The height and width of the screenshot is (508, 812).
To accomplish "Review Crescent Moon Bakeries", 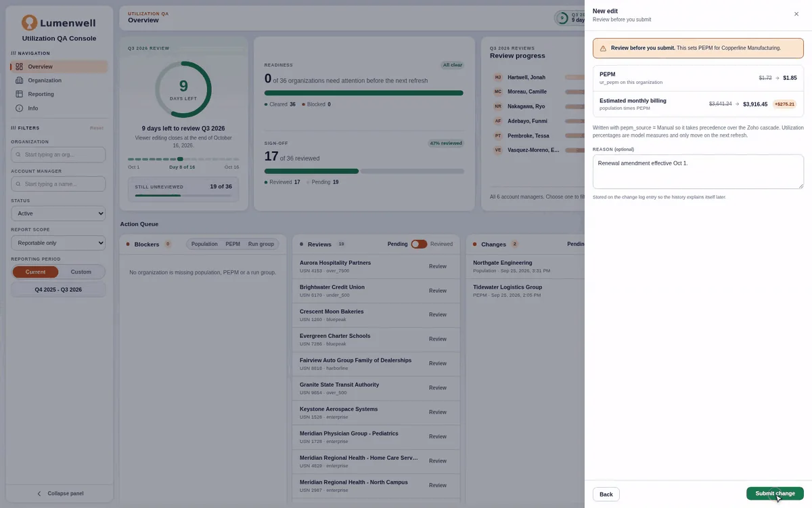I will click(438, 314).
